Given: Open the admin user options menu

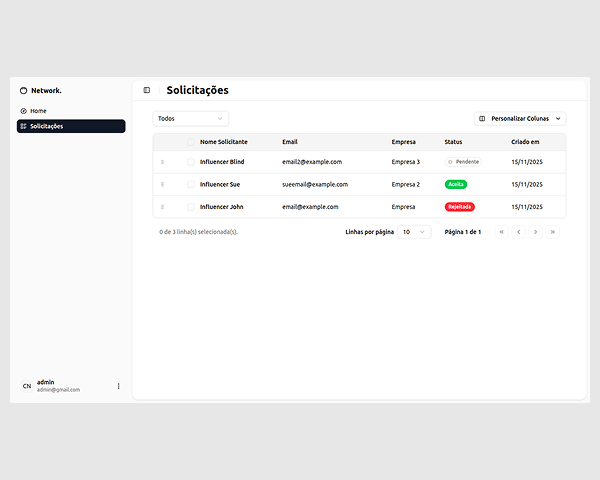Looking at the screenshot, I should (119, 386).
